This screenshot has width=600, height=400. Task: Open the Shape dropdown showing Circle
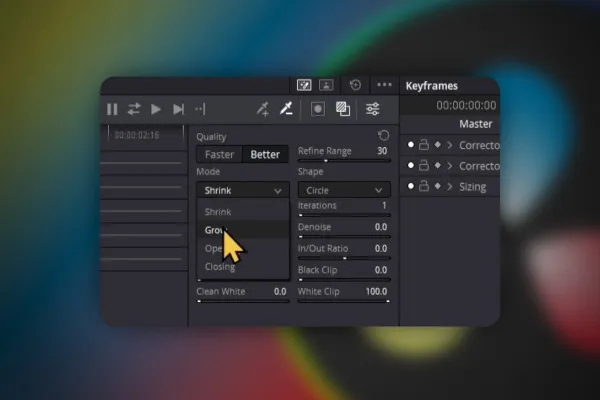[344, 190]
